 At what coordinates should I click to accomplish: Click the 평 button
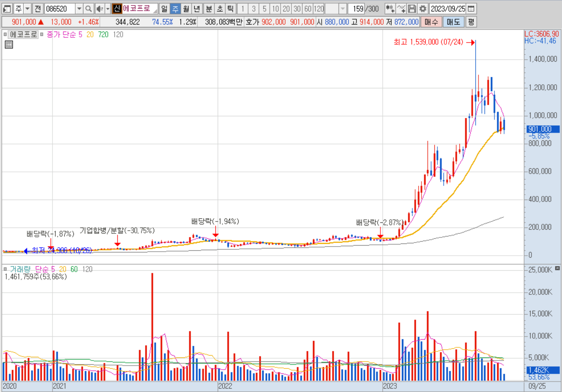[471, 22]
